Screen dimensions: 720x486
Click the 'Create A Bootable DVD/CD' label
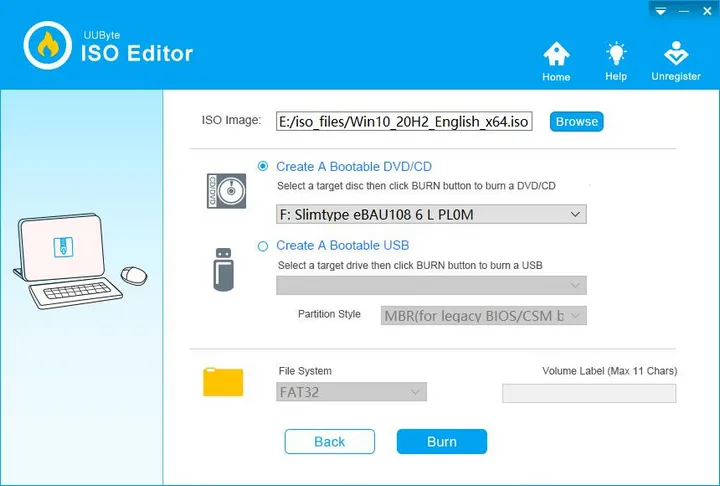354,166
